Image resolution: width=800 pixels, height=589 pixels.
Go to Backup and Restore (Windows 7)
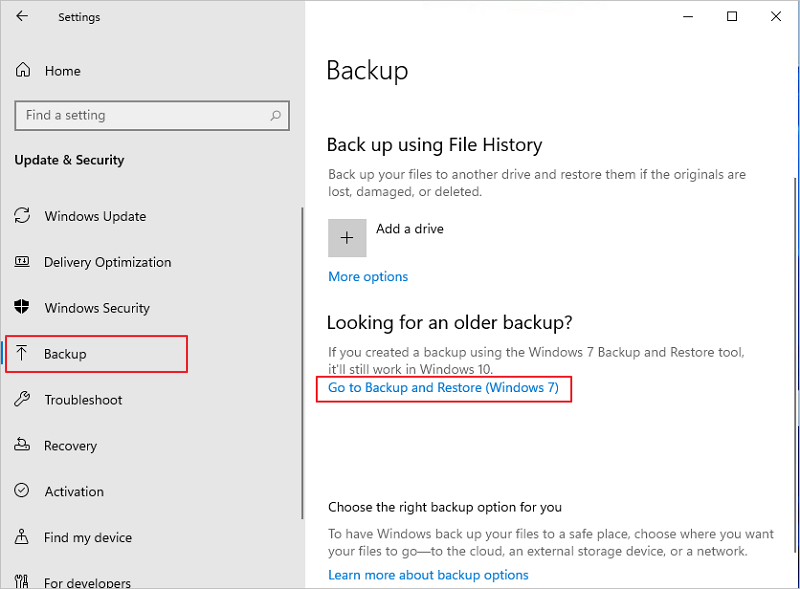[x=443, y=388]
